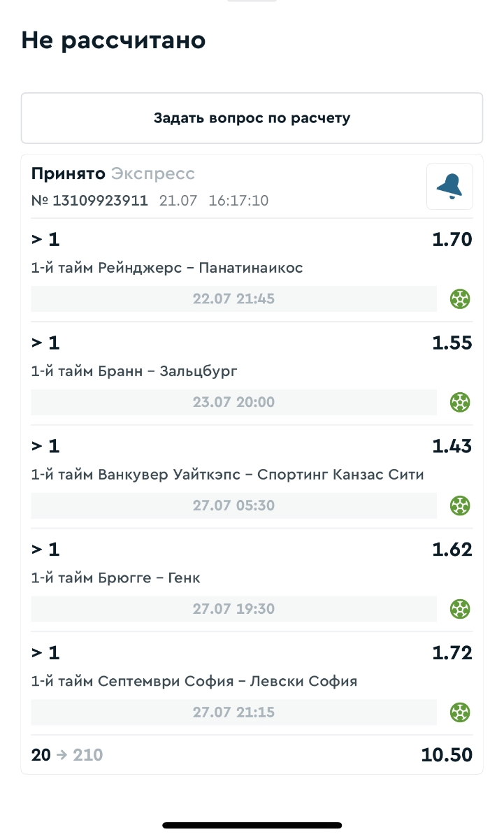Click football icon for Рейнджерс – Панатинаикос
This screenshot has height=839, width=504.
459,299
